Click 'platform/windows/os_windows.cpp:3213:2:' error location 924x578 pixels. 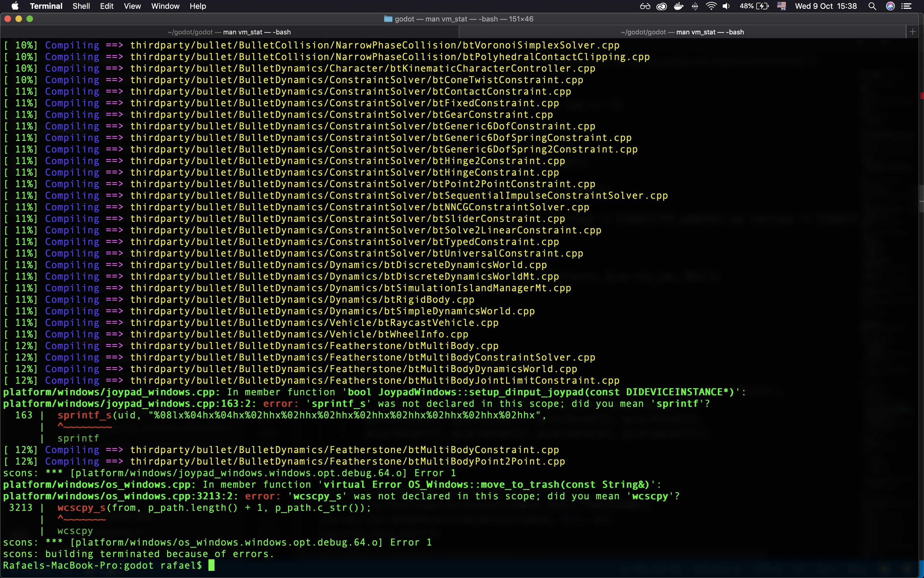121,496
